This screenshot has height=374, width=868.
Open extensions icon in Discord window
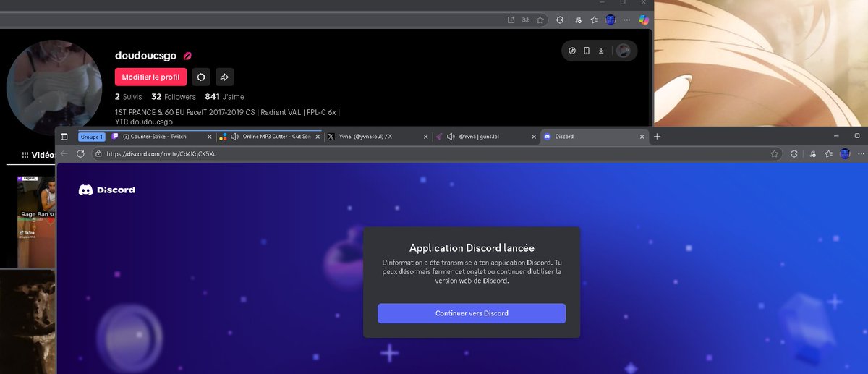tap(793, 153)
